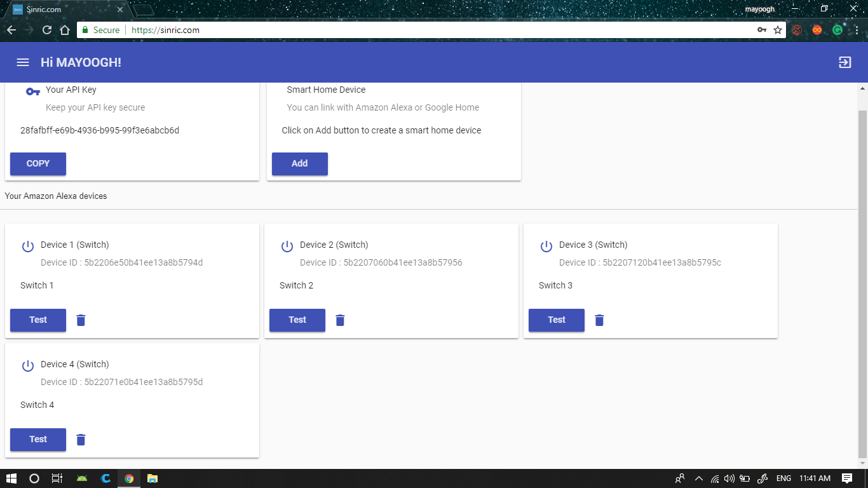Click the logout icon in header
Screen dimensions: 868x488
(x=845, y=62)
